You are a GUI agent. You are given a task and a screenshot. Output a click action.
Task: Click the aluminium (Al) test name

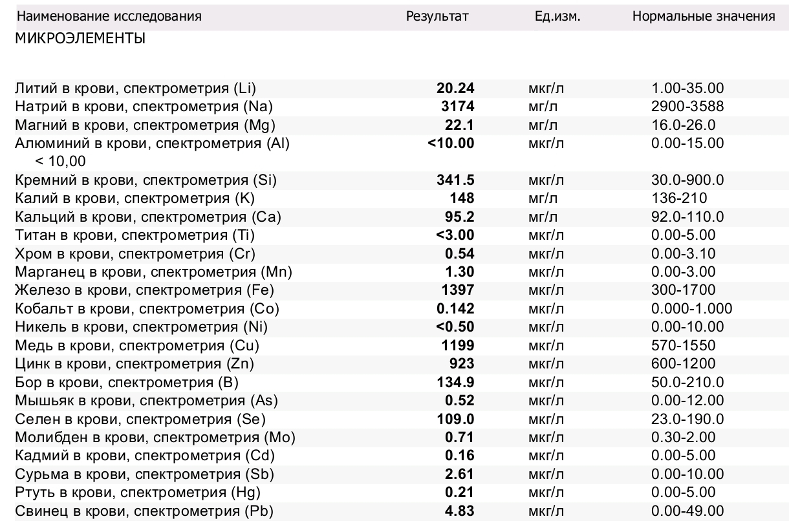[x=152, y=144]
